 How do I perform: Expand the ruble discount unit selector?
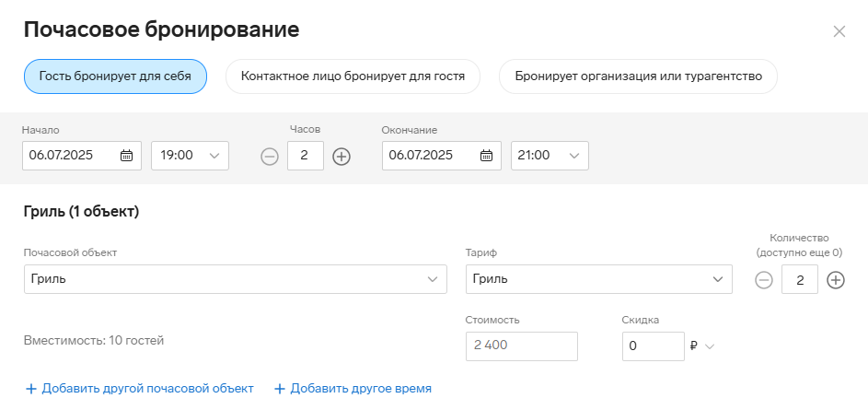pyautogui.click(x=703, y=346)
